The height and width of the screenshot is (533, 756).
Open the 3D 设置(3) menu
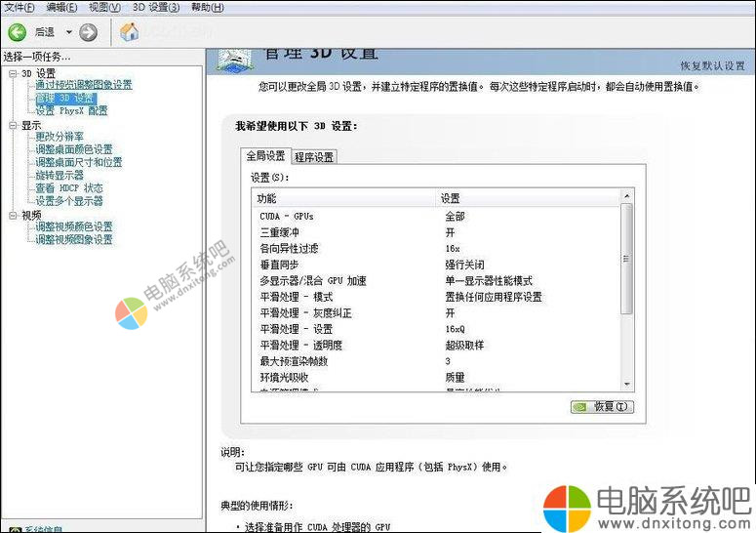click(x=156, y=7)
